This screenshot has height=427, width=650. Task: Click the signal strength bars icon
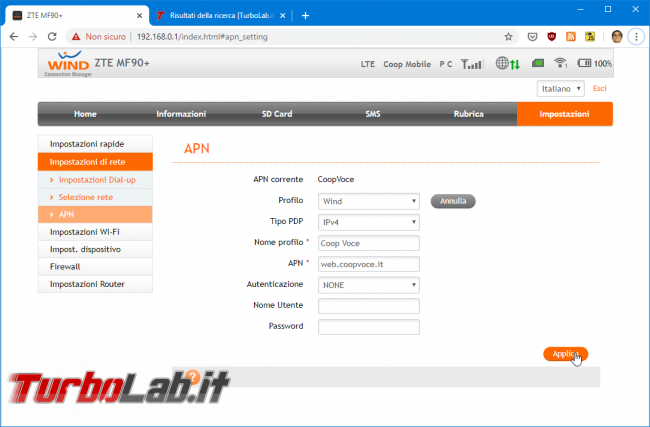coord(472,64)
